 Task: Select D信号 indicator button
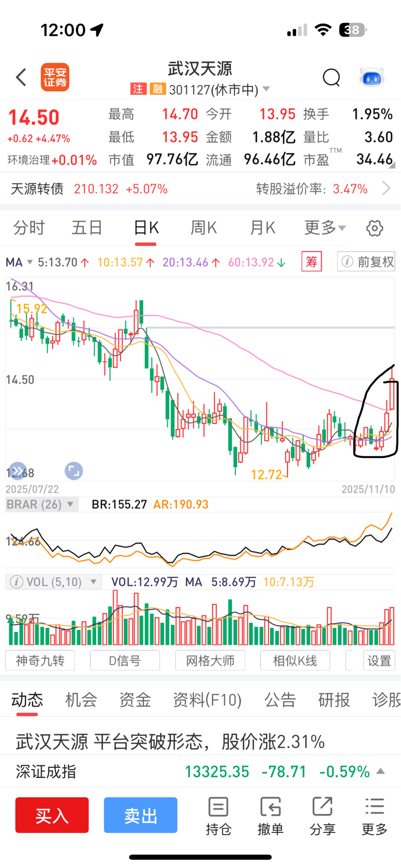coord(125,661)
